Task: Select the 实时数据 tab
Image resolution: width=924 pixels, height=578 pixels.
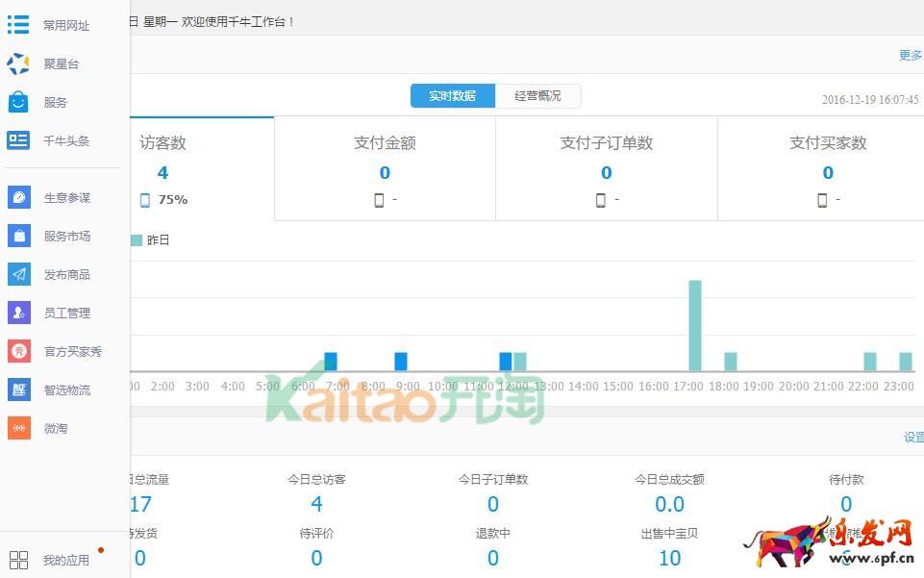Action: tap(452, 95)
